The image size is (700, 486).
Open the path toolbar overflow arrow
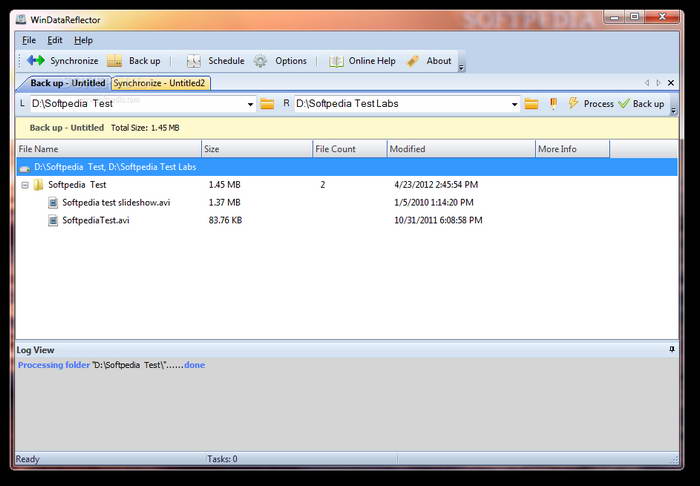click(674, 110)
